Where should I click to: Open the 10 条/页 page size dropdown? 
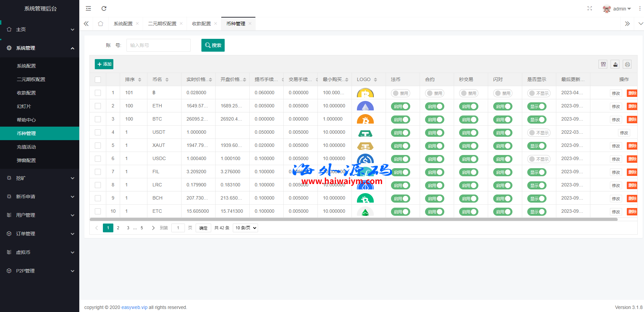point(246,228)
